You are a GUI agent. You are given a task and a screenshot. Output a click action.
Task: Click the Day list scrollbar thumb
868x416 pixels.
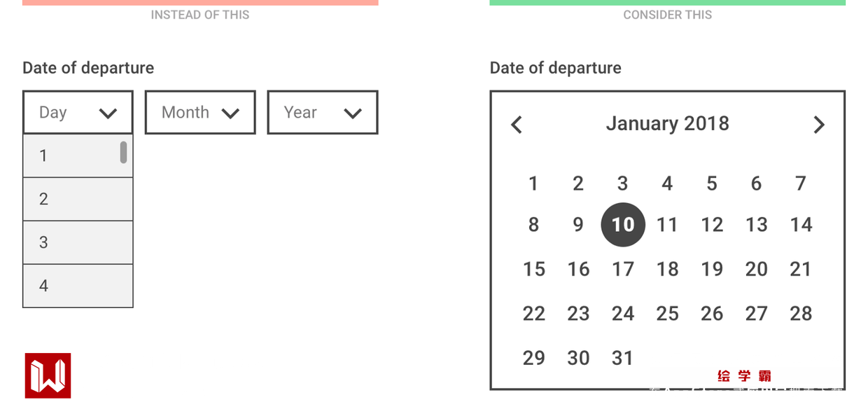tap(123, 152)
